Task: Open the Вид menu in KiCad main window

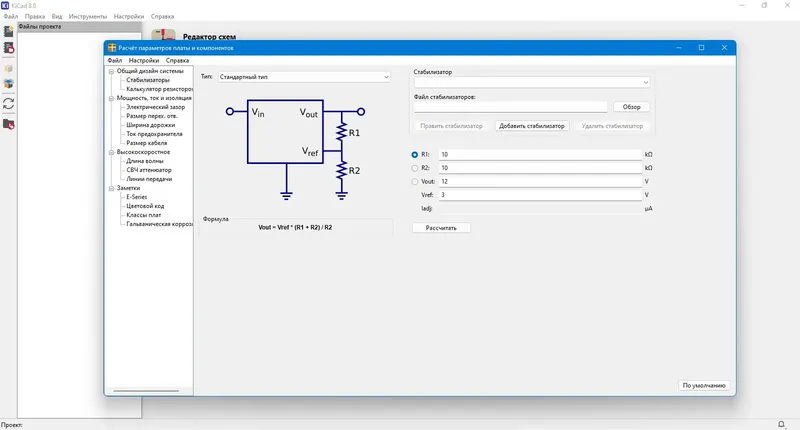Action: (x=57, y=16)
